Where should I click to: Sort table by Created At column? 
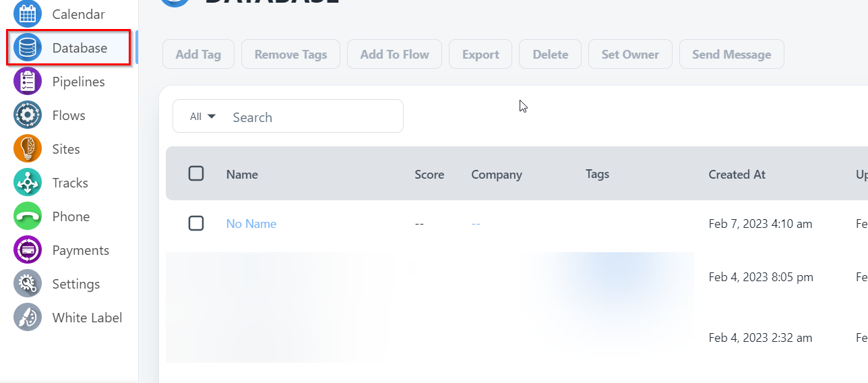[737, 175]
